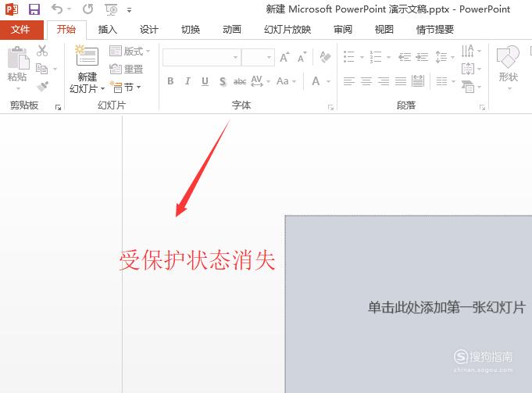
Task: Open AV character spacing dropdown
Action: click(x=260, y=81)
